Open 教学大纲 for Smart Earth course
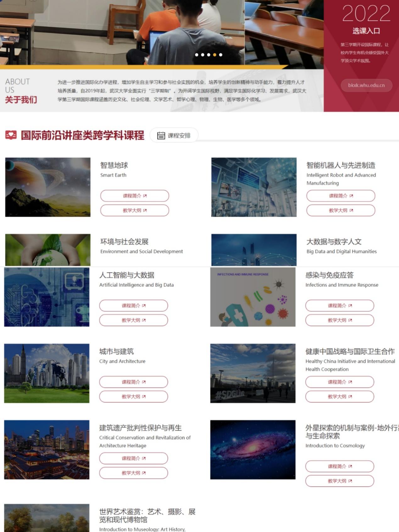 coord(135,210)
